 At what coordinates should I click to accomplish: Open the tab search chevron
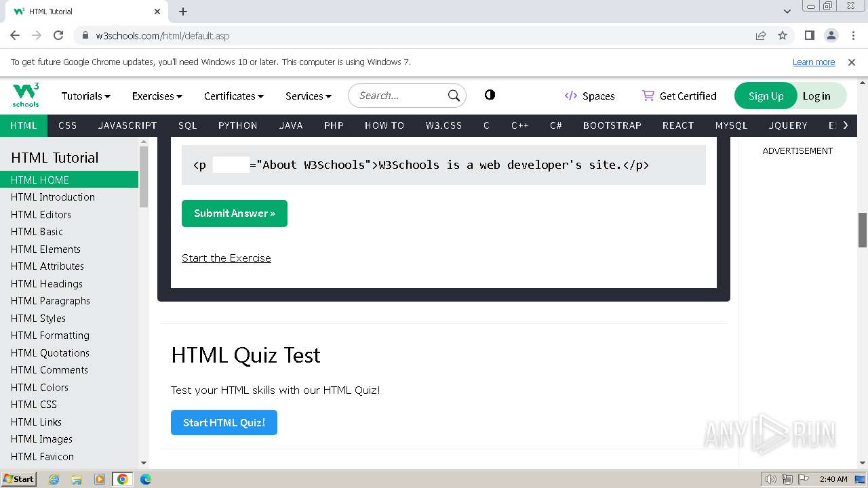(787, 12)
